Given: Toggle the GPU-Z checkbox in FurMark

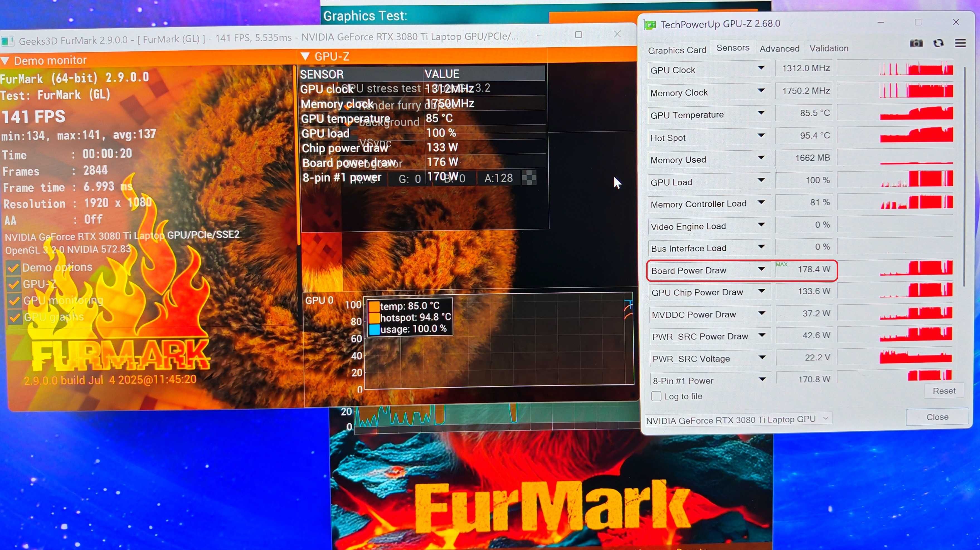Looking at the screenshot, I should [x=14, y=284].
